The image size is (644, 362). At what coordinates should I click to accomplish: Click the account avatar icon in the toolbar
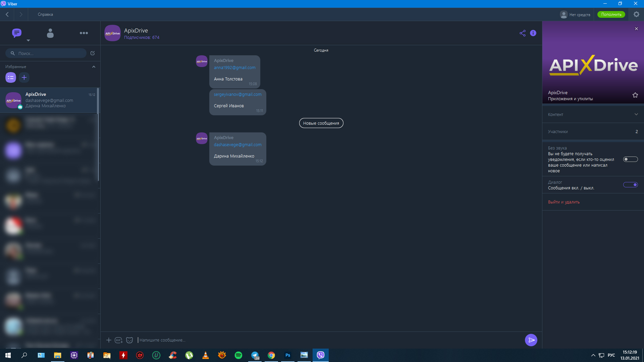pos(563,14)
